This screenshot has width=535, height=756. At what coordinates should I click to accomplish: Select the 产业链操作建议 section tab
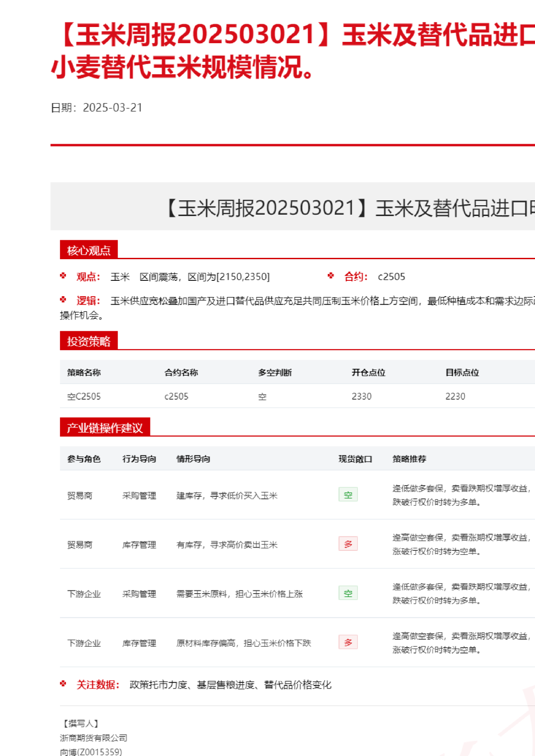104,427
